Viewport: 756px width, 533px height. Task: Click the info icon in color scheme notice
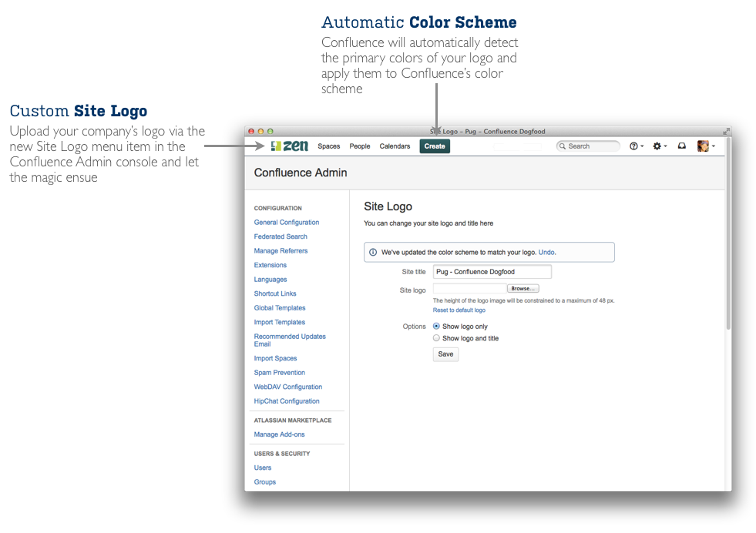pyautogui.click(x=373, y=252)
